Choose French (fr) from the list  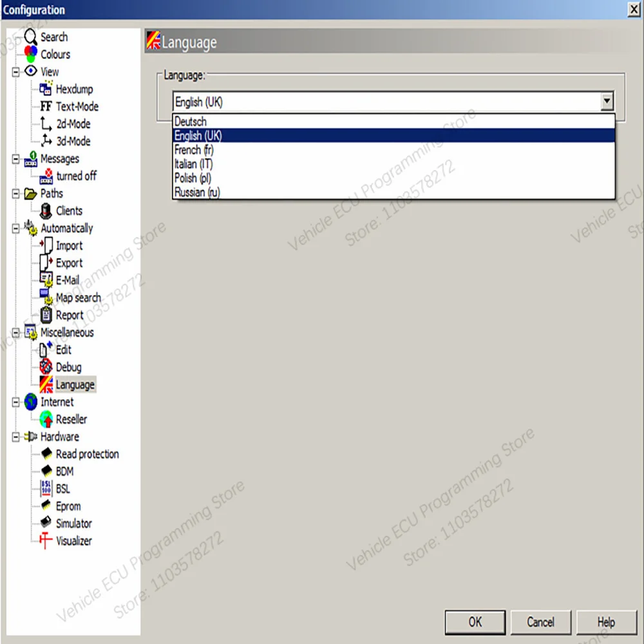pyautogui.click(x=393, y=149)
